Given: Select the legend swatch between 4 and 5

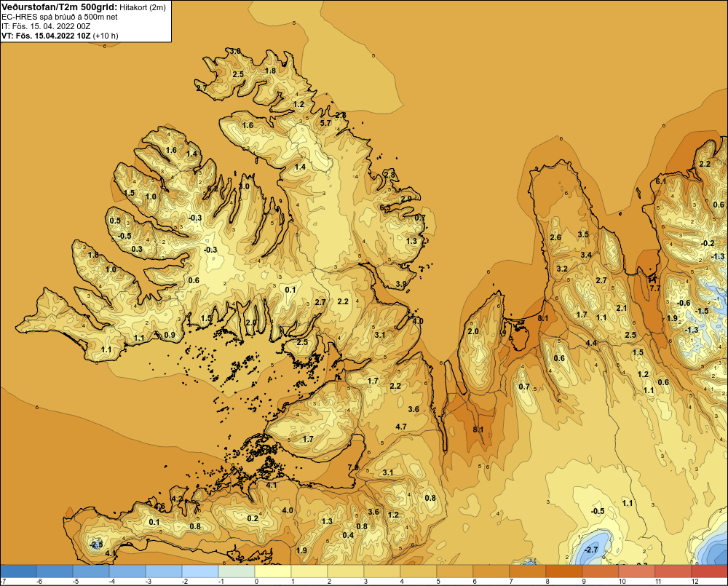Looking at the screenshot, I should coord(419,571).
